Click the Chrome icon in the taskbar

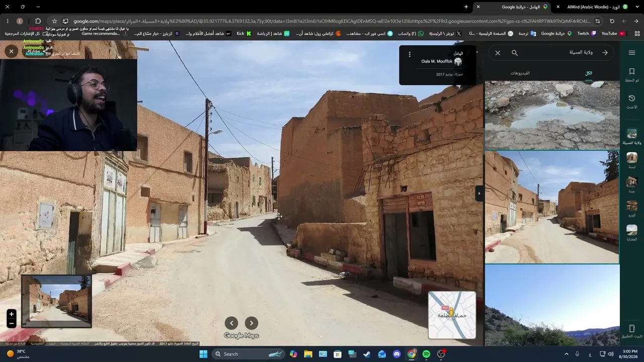coord(412,354)
